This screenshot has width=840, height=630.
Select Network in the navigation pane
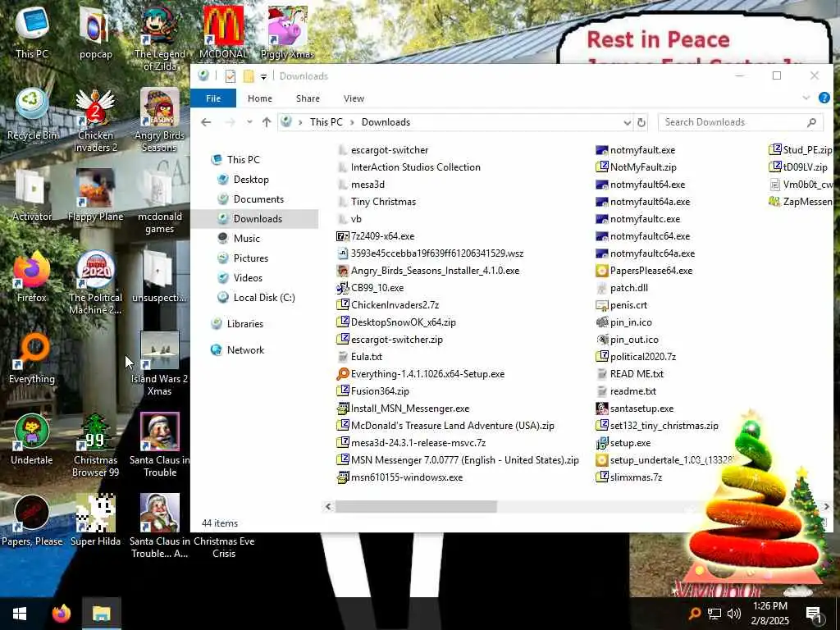pyautogui.click(x=245, y=349)
